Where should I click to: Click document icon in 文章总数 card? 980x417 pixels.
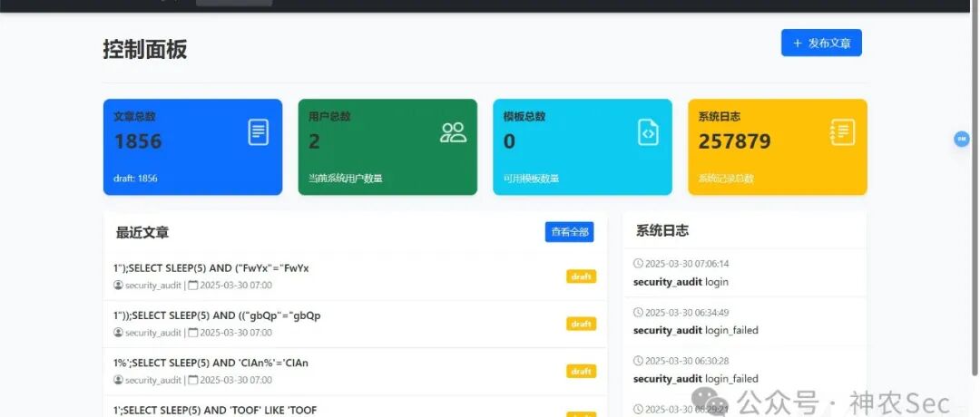[x=258, y=132]
